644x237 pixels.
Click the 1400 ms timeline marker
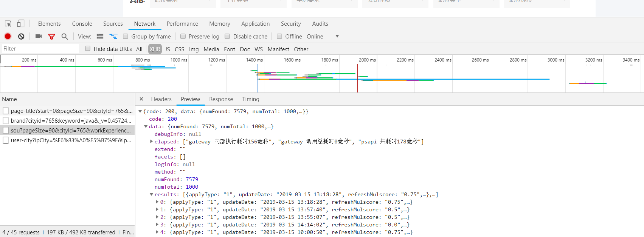pos(254,60)
